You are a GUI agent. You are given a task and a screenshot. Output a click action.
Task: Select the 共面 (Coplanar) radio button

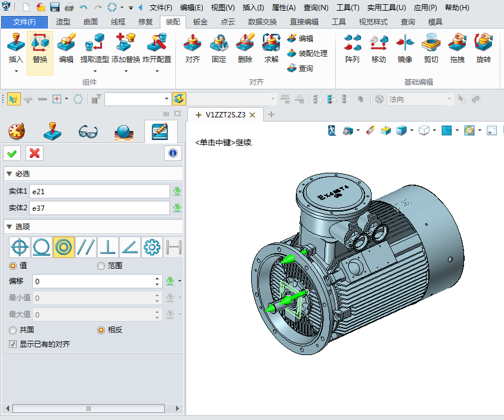(x=13, y=330)
